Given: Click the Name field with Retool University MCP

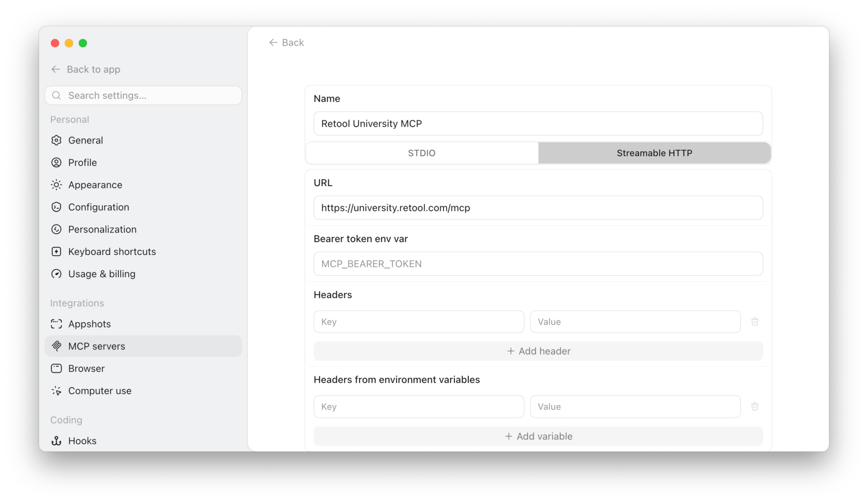Looking at the screenshot, I should (x=538, y=123).
